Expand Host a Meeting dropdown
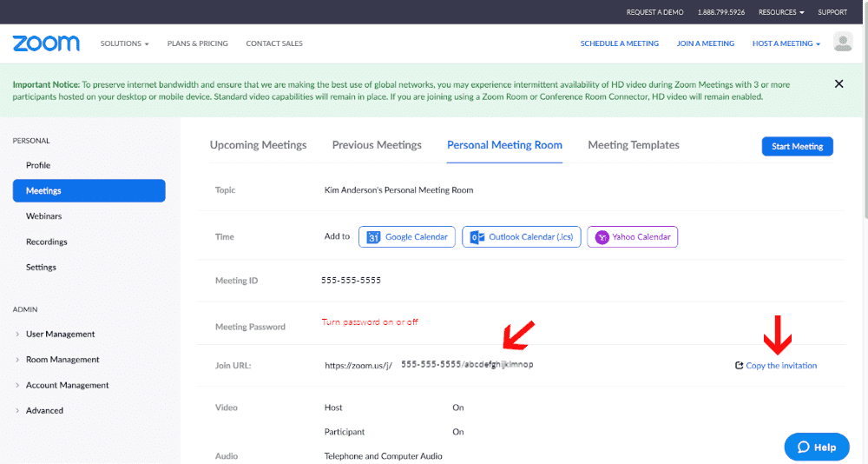This screenshot has height=464, width=868. [x=786, y=43]
